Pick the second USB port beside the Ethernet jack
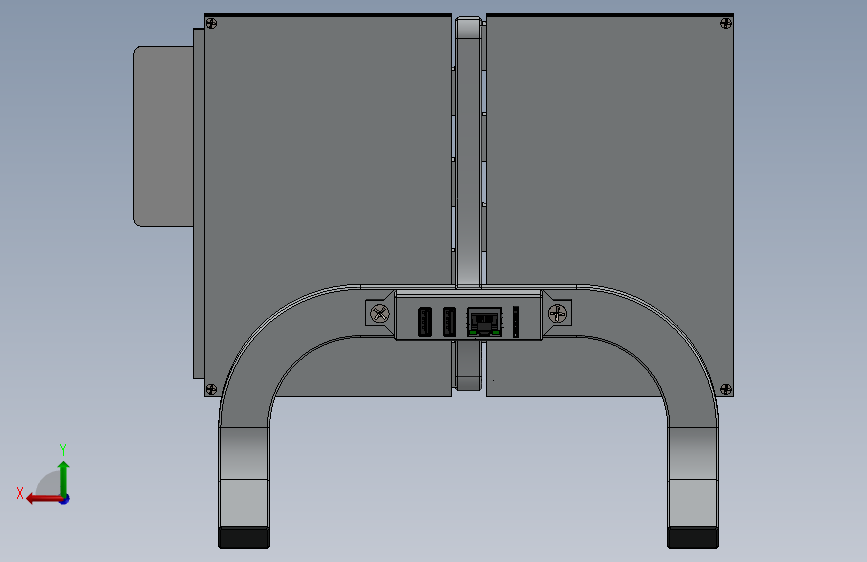The width and height of the screenshot is (867, 562). [x=449, y=322]
